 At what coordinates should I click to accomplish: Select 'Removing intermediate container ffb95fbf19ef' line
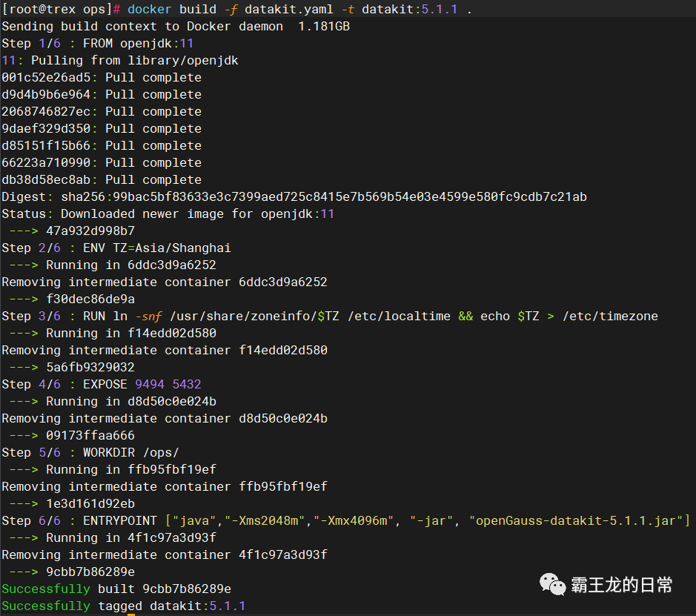point(165,487)
